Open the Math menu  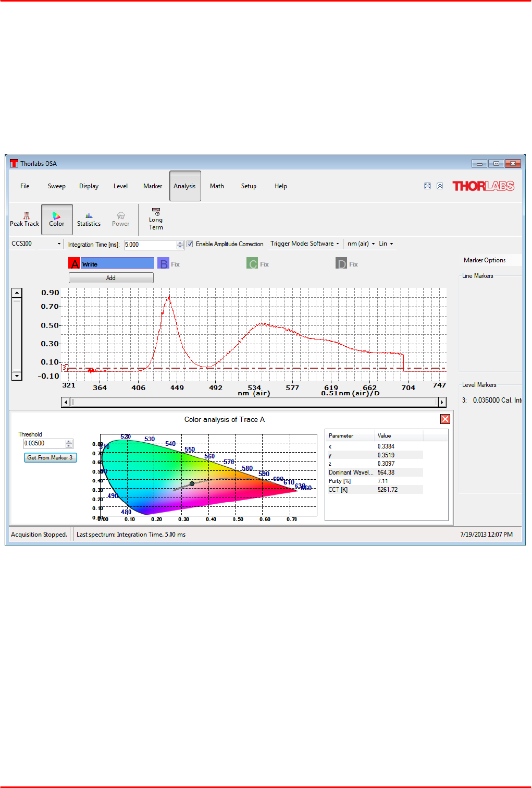click(x=217, y=186)
